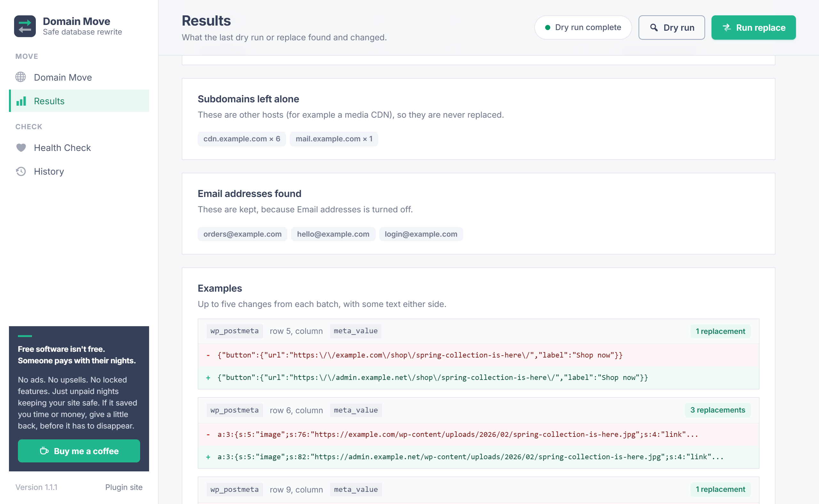Click the Version 1.1.1 text
819x504 pixels.
tap(36, 487)
